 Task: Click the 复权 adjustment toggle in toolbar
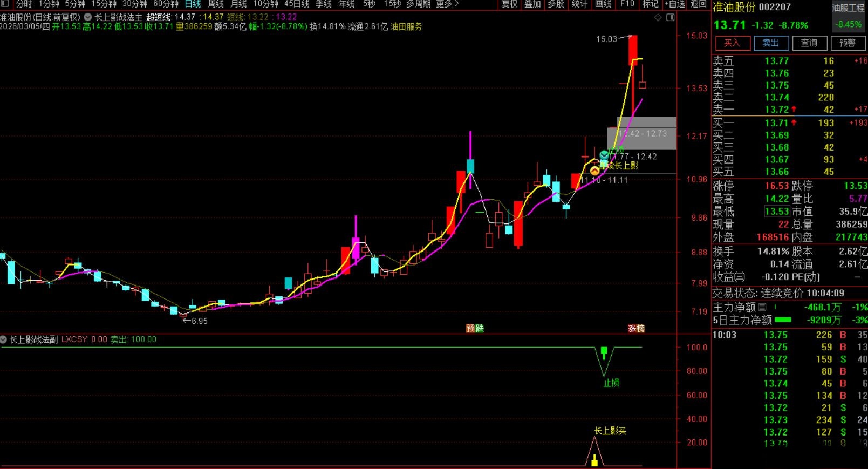tap(510, 4)
